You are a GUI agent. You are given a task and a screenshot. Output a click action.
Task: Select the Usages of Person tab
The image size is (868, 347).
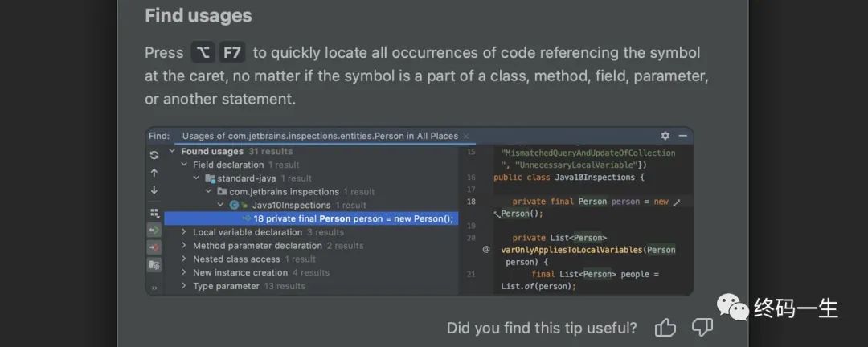click(320, 136)
